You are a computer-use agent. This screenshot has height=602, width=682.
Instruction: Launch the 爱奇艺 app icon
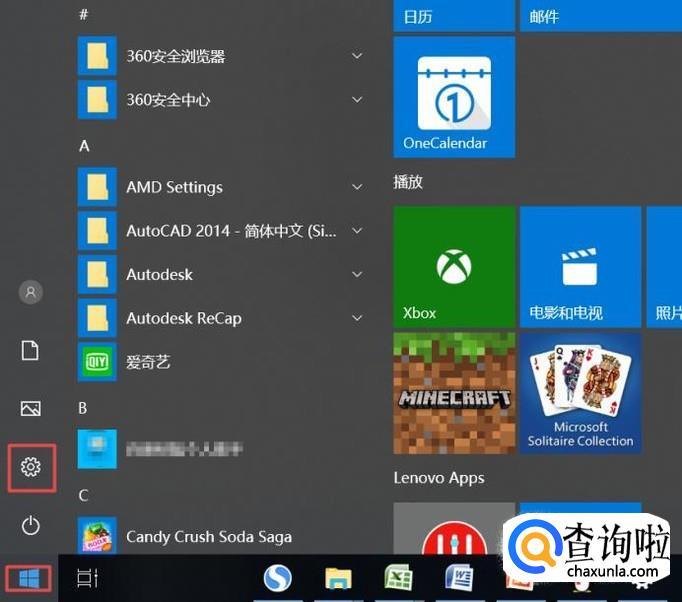(x=97, y=362)
